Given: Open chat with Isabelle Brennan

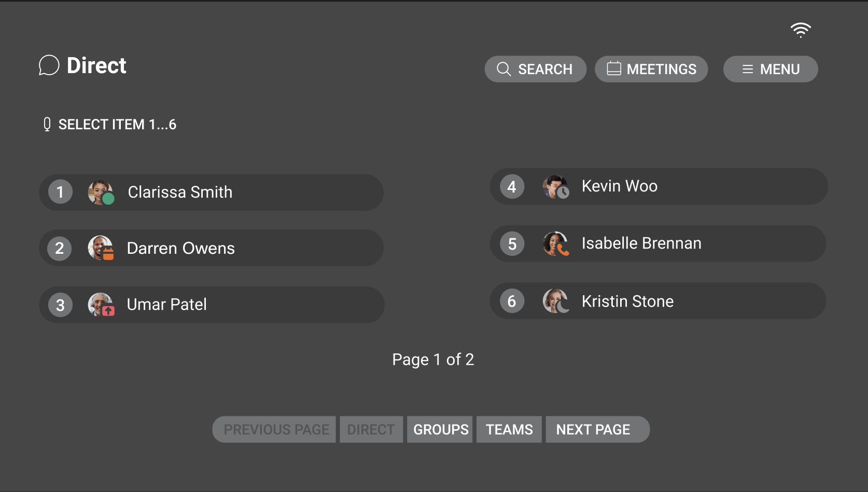Looking at the screenshot, I should click(x=659, y=243).
